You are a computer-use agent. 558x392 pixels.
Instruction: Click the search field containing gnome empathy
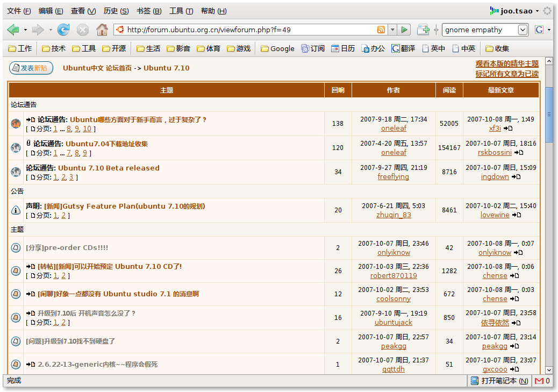[480, 30]
